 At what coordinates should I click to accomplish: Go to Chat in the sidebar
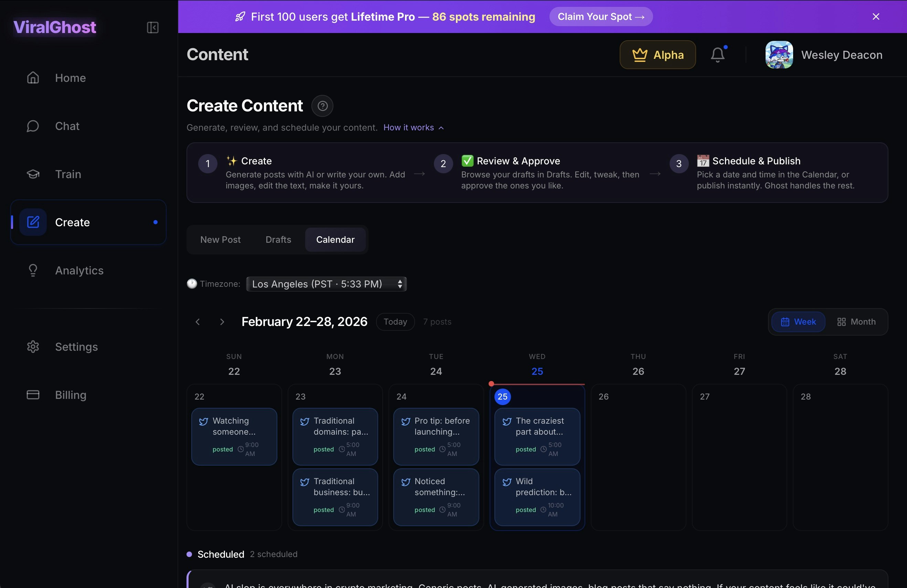[67, 126]
